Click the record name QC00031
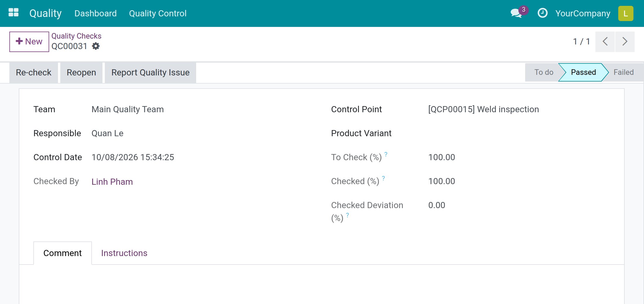 (x=69, y=46)
